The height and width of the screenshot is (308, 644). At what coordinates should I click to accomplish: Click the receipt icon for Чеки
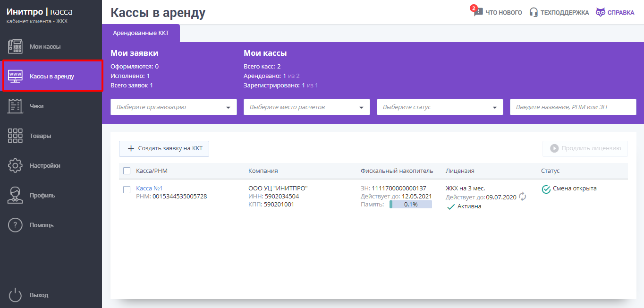[x=15, y=106]
